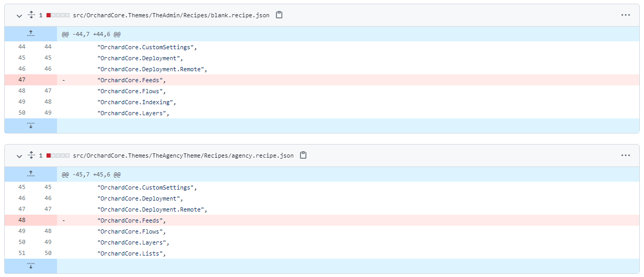The image size is (644, 277).
Task: Click hunk header text @@ -45,7 +45,6 @@
Action: [91, 174]
